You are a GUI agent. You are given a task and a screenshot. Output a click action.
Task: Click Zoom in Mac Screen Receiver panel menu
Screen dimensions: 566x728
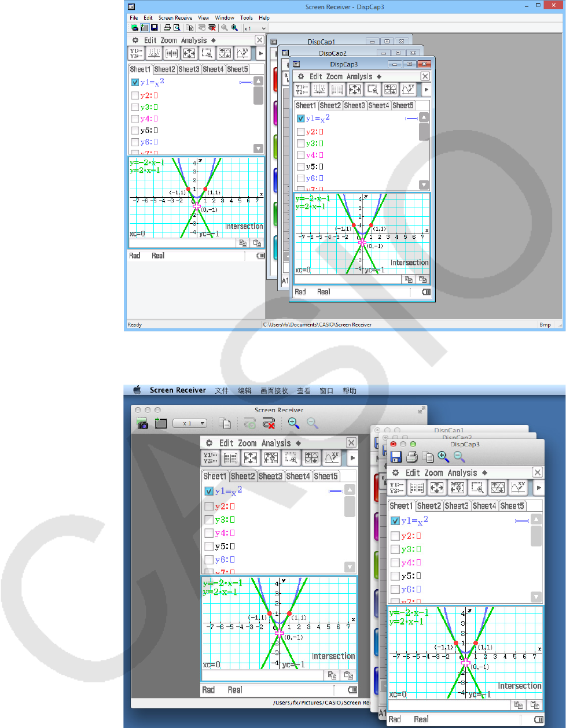click(247, 443)
